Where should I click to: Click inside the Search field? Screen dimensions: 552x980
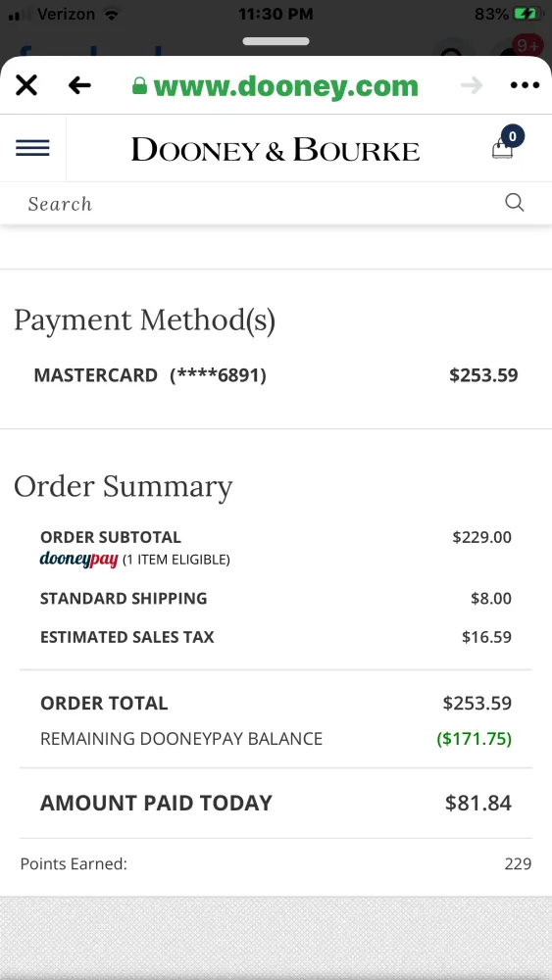point(263,203)
